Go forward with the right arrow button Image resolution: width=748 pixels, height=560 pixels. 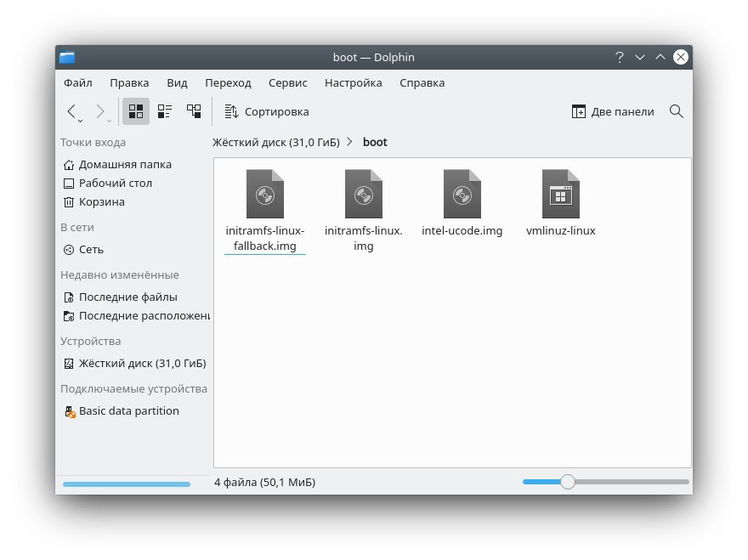[99, 111]
